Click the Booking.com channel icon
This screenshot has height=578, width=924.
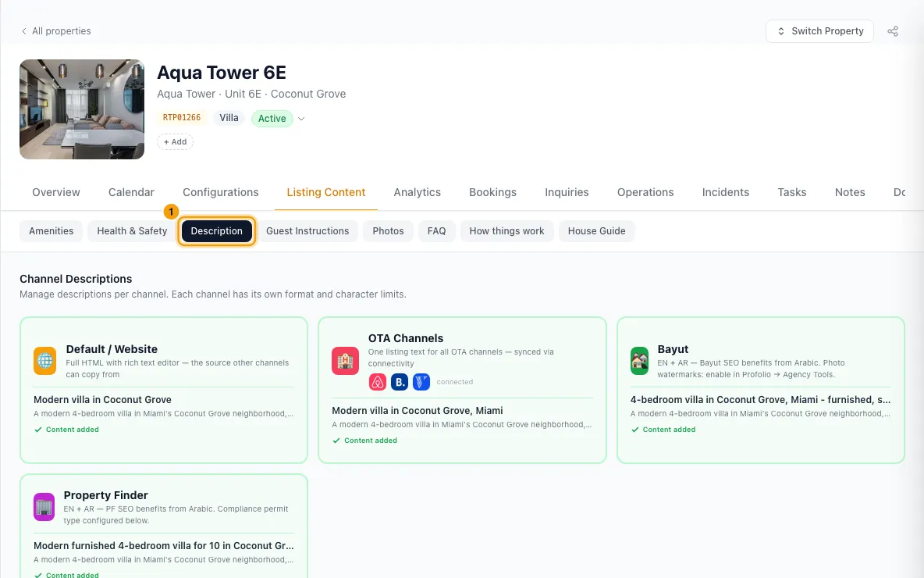[x=400, y=382]
